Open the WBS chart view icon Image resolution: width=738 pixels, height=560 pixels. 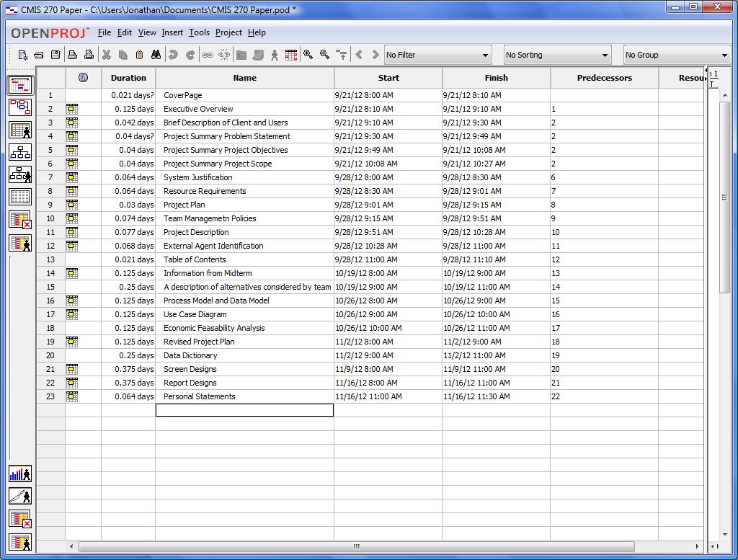click(x=20, y=152)
